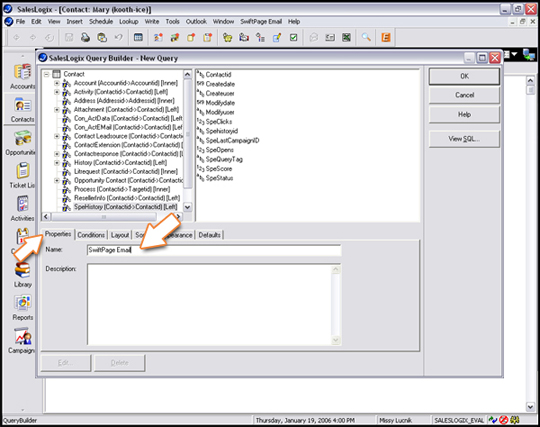The image size is (540, 427).
Task: Open the SwiftPage Email menu
Action: [x=261, y=21]
